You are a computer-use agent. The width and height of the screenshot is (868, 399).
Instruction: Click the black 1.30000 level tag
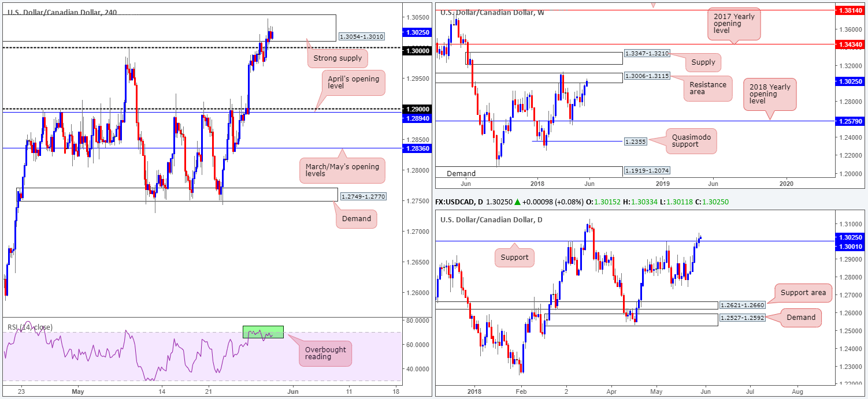click(x=417, y=51)
